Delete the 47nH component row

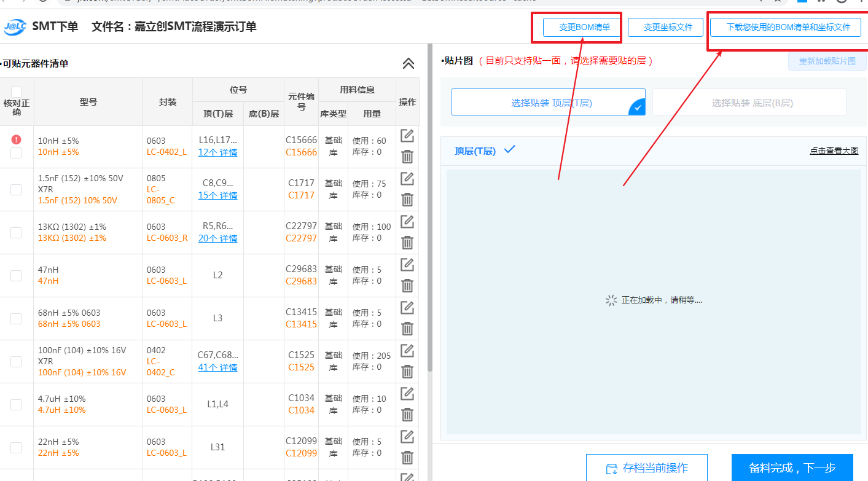(407, 286)
